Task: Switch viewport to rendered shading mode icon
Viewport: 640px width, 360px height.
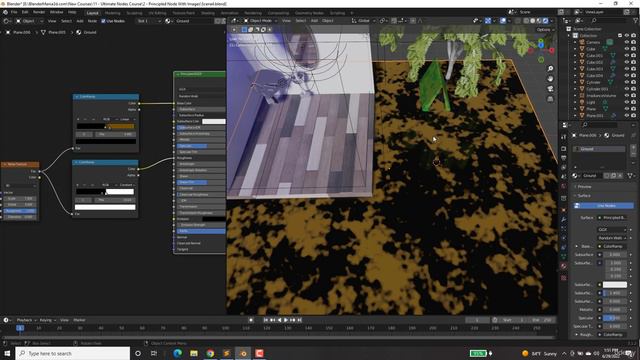Action: (x=546, y=20)
